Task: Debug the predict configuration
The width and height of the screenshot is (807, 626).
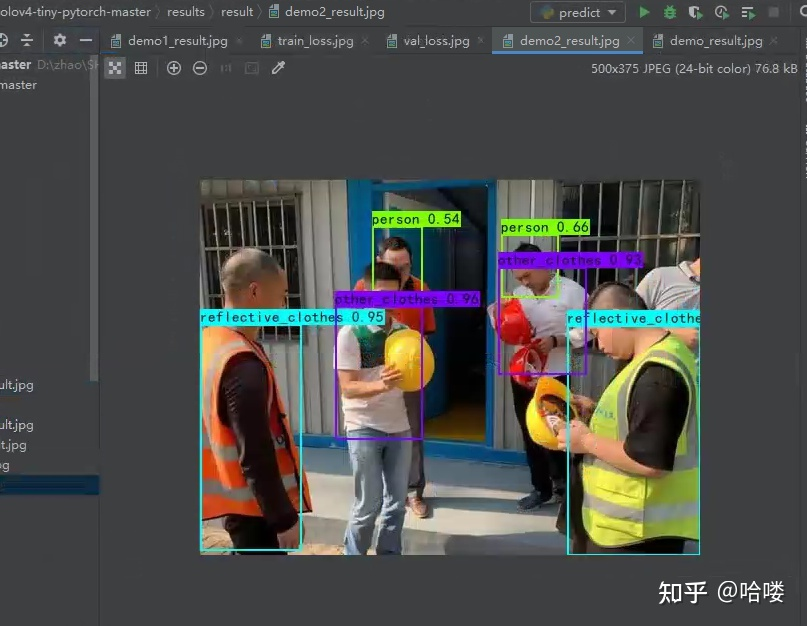Action: click(668, 11)
